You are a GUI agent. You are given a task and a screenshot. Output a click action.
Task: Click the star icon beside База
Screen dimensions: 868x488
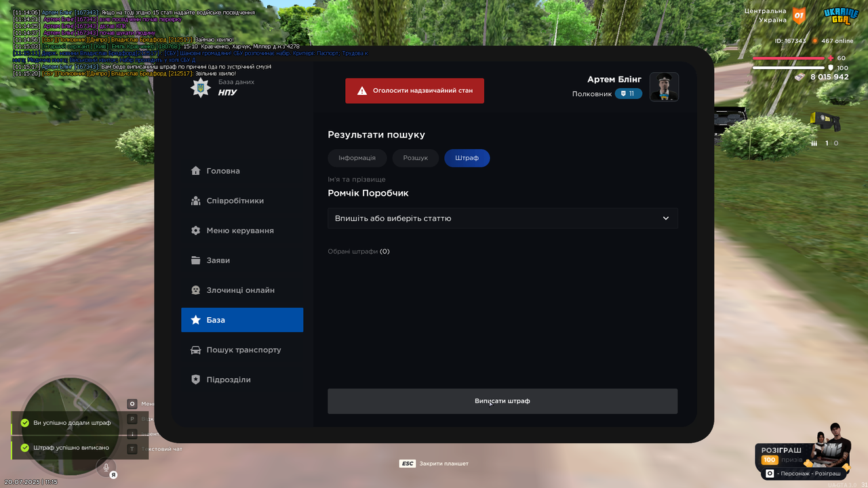[x=195, y=320]
